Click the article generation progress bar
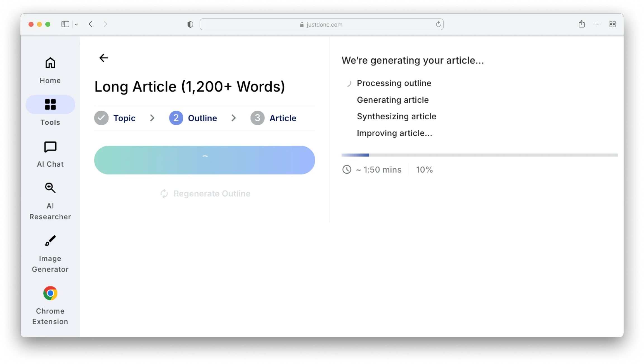This screenshot has height=364, width=644. click(x=479, y=155)
